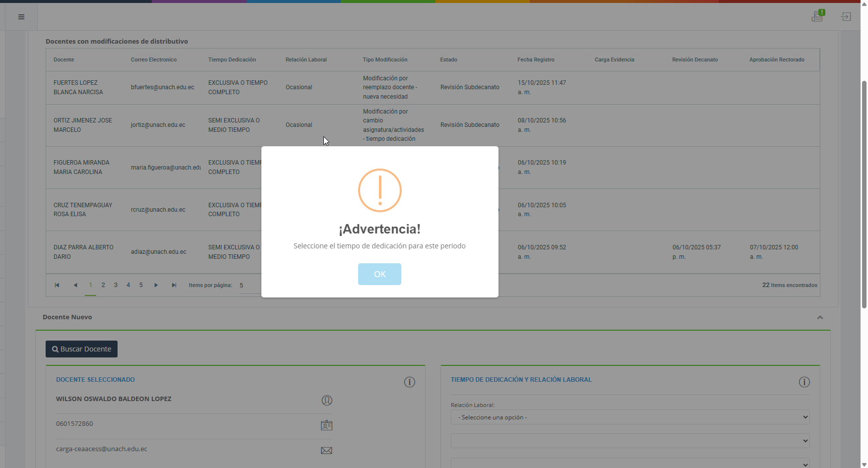
Task: Go to next page arrow
Action: point(156,285)
